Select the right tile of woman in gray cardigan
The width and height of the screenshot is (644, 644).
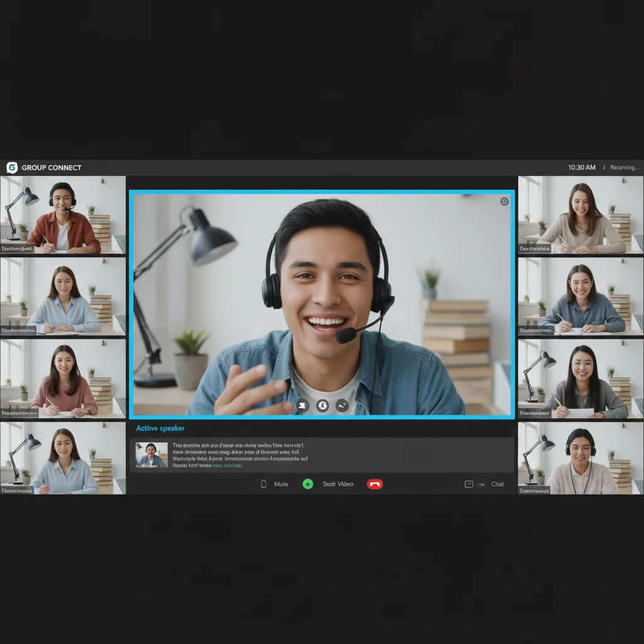[x=580, y=378]
